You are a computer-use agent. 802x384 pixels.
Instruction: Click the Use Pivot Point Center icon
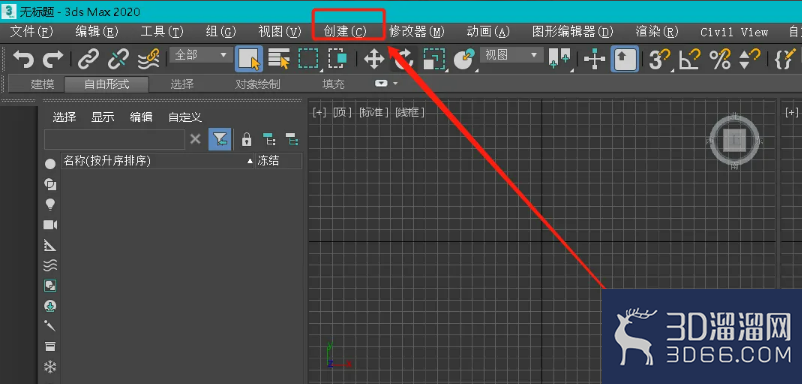[x=559, y=59]
